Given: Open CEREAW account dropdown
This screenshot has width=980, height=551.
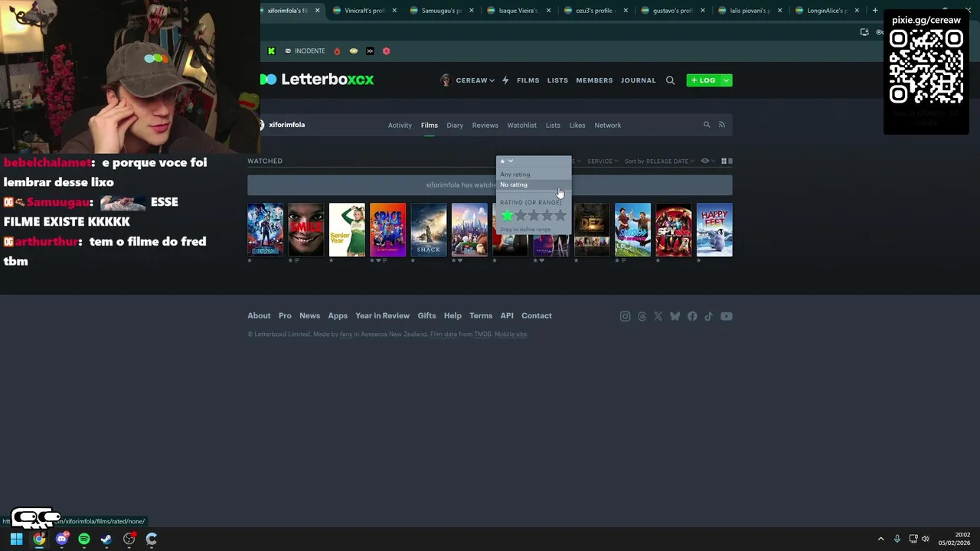Looking at the screenshot, I should click(467, 80).
